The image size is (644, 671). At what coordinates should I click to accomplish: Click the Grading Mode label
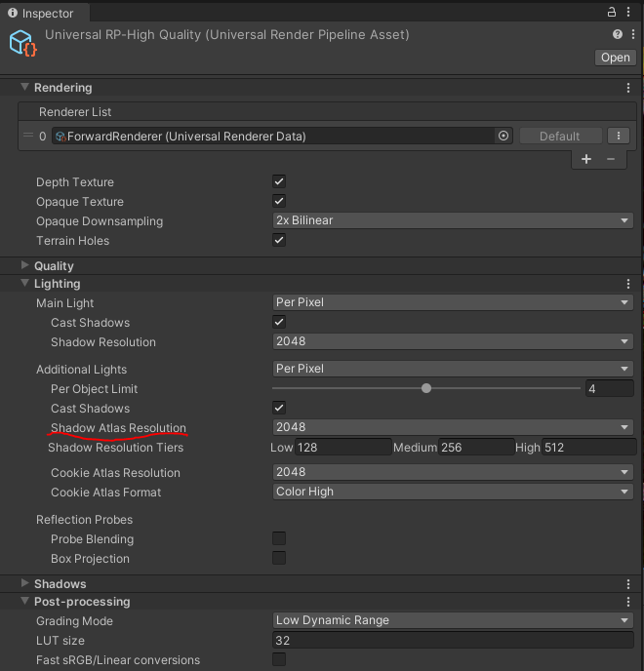tap(74, 621)
